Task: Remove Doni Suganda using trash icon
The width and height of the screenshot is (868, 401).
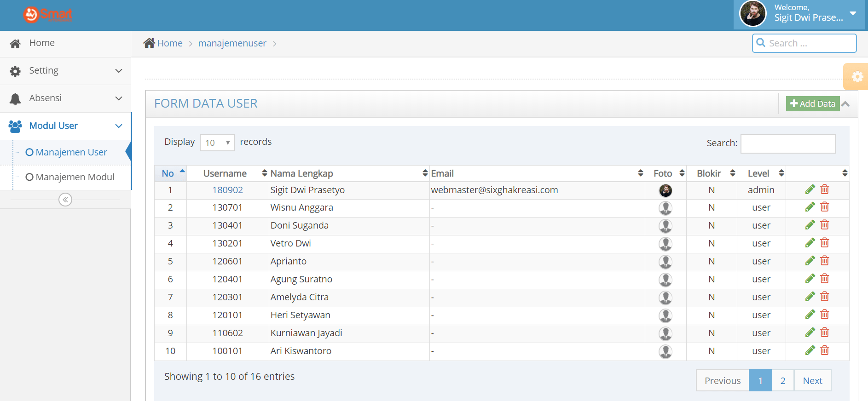Action: click(x=825, y=225)
